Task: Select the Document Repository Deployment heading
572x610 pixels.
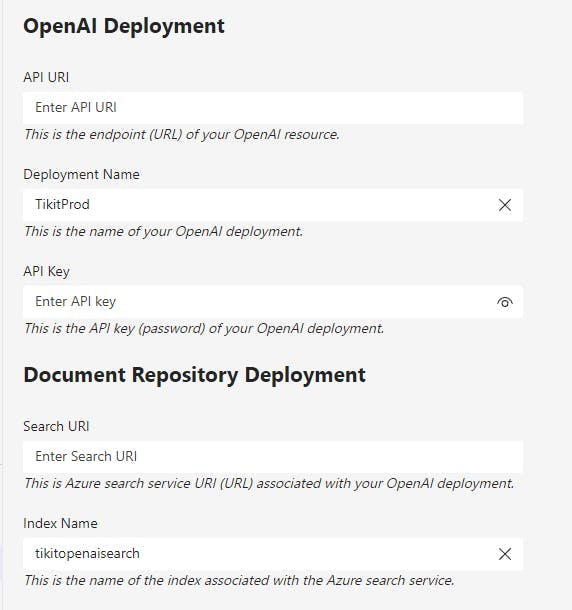Action: click(x=194, y=375)
